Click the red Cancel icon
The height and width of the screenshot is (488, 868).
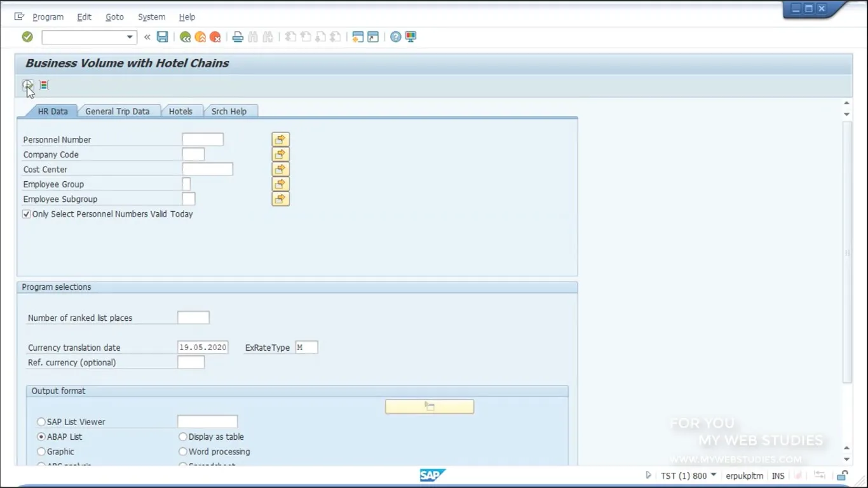pyautogui.click(x=215, y=37)
